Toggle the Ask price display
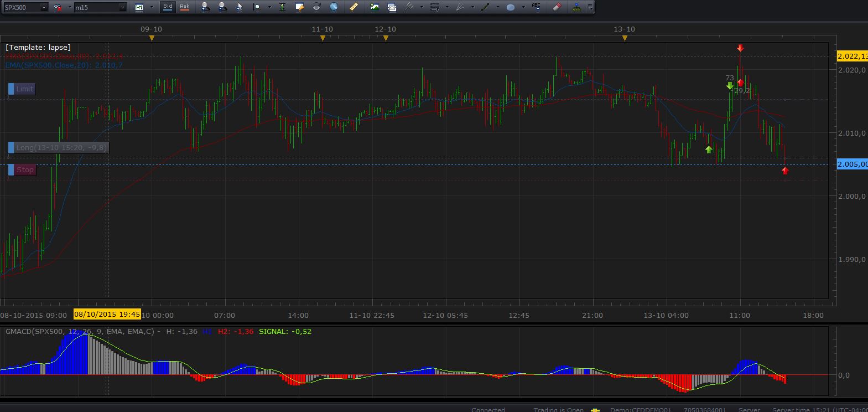Image resolution: width=868 pixels, height=412 pixels. click(185, 7)
